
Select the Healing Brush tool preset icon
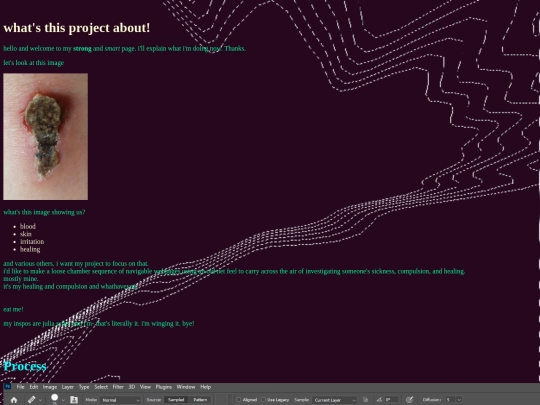pyautogui.click(x=31, y=399)
